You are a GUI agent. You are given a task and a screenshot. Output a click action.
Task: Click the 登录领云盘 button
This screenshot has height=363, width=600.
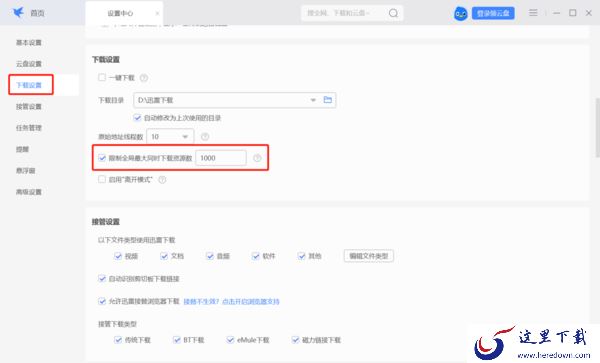pos(493,13)
